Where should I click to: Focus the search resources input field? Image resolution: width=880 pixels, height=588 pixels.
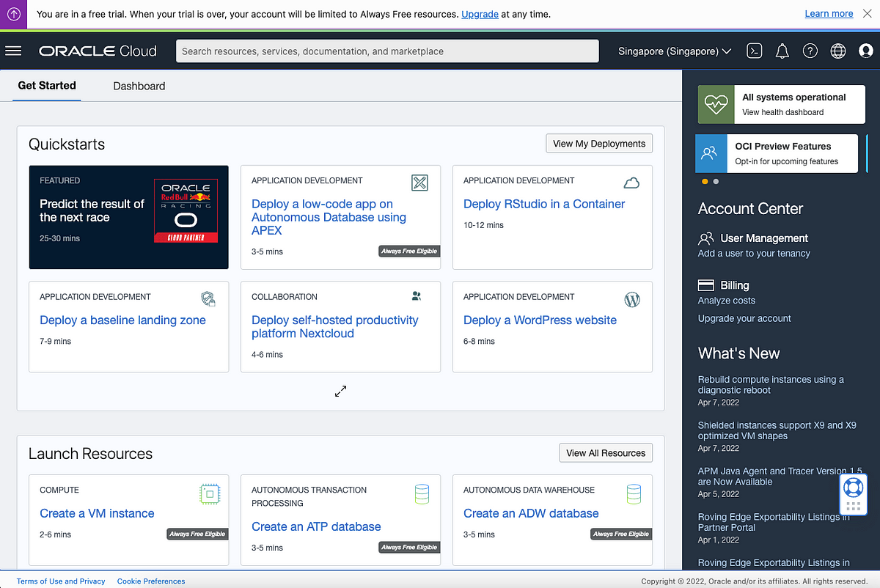click(387, 51)
